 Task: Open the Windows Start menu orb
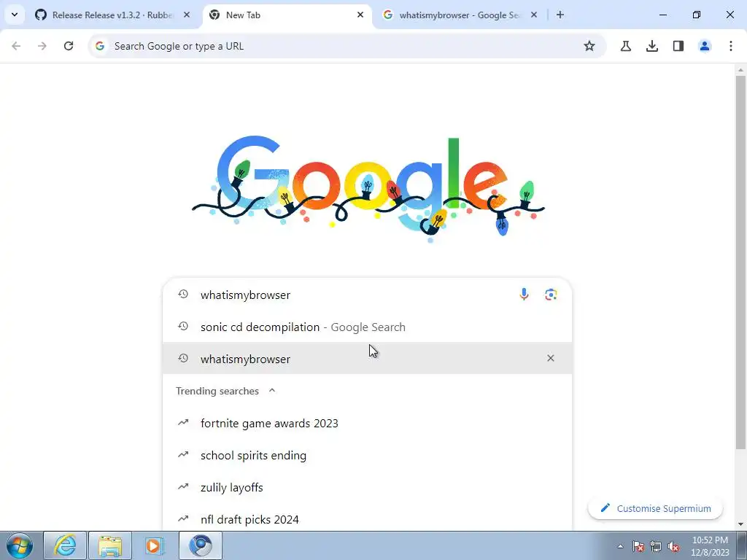click(20, 545)
